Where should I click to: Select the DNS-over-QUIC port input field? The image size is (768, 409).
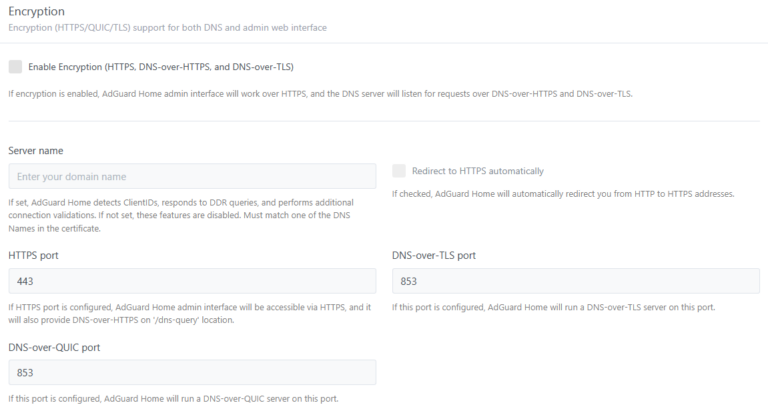pyautogui.click(x=192, y=372)
